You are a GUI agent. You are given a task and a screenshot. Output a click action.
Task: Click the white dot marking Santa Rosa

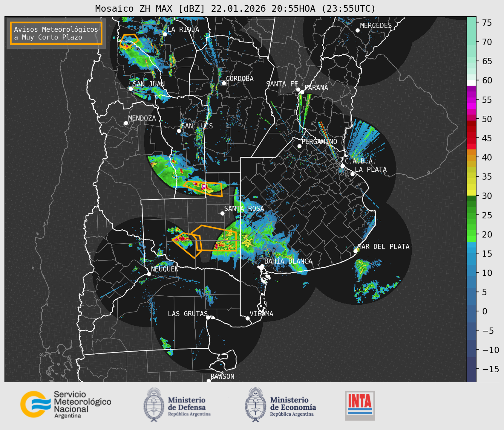(x=222, y=213)
